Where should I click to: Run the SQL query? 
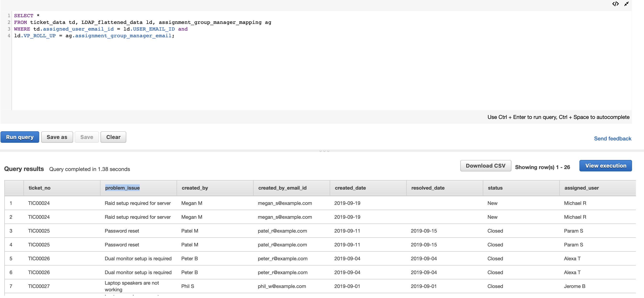[x=20, y=137]
